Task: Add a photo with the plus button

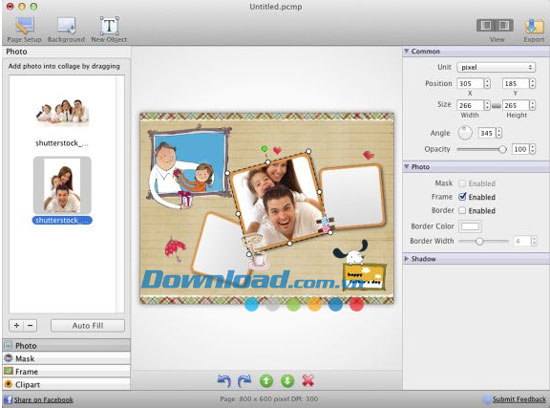Action: pyautogui.click(x=16, y=326)
